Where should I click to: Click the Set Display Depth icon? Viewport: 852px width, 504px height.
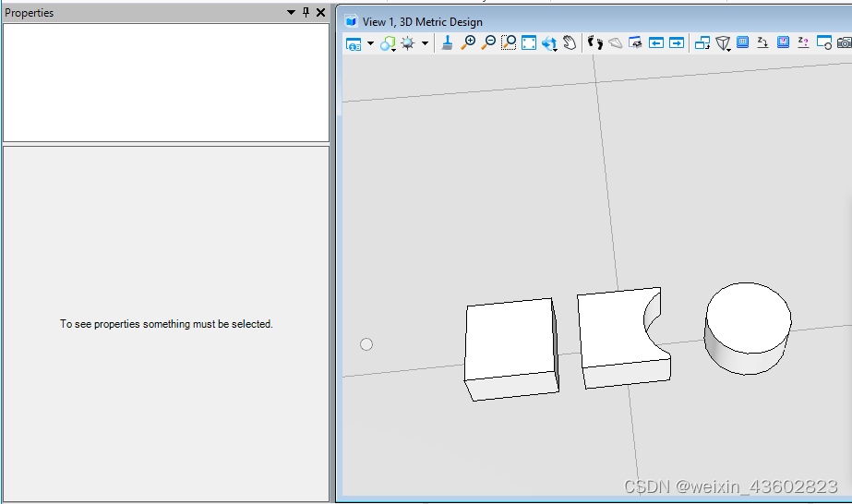pyautogui.click(x=743, y=42)
